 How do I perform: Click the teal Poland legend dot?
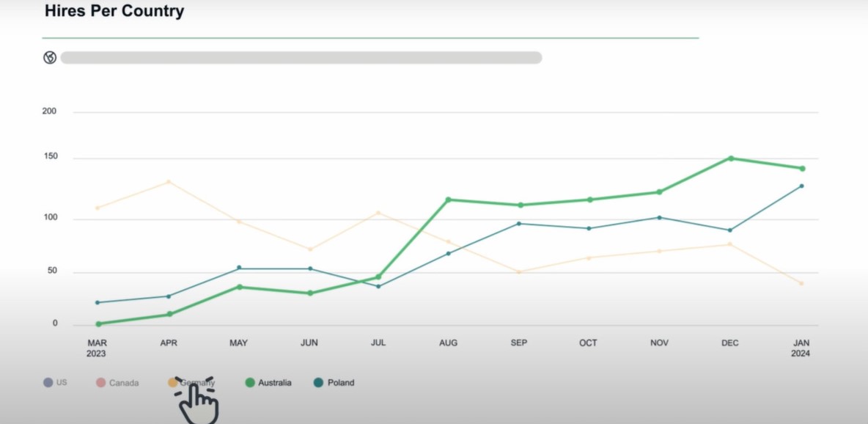[x=319, y=383]
